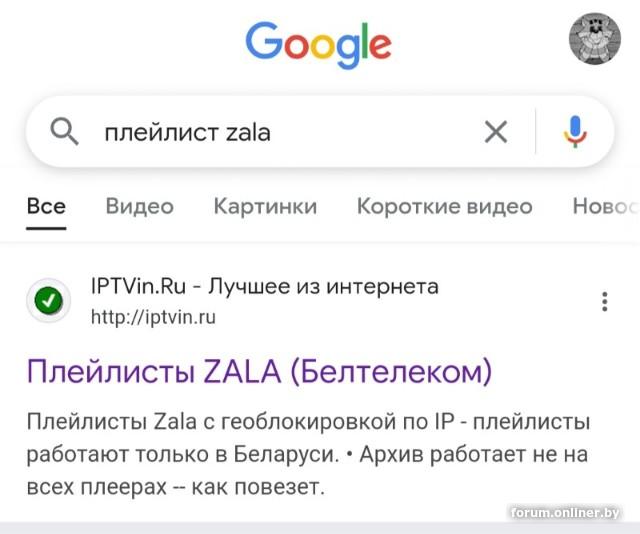Click the Google logo
The image size is (640, 534).
(x=318, y=45)
